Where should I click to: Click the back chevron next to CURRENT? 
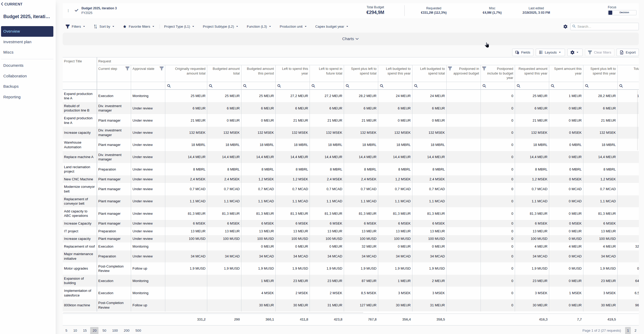(2, 4)
